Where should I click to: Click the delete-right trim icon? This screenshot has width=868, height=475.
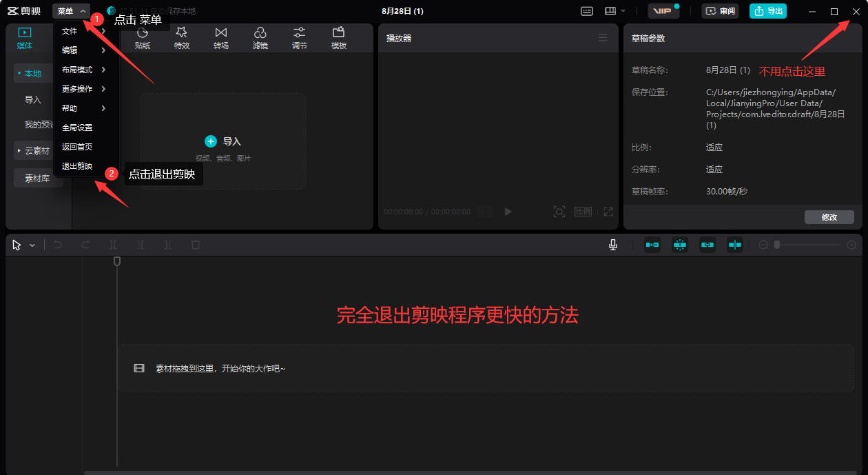coord(168,245)
